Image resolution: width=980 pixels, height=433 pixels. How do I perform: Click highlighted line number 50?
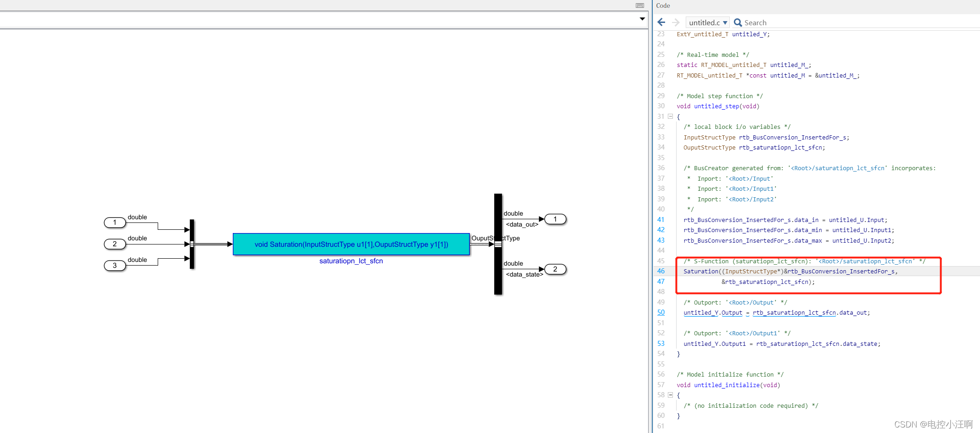[661, 312]
